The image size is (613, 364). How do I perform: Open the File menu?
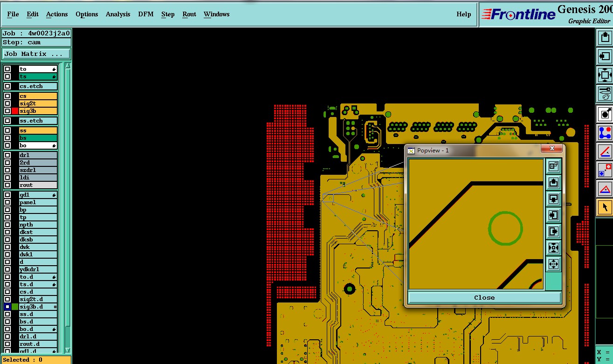13,14
